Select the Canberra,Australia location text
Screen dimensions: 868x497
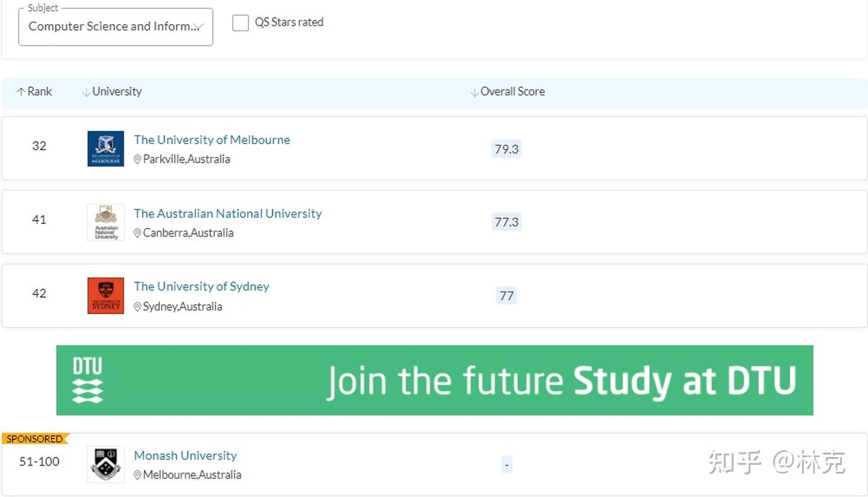[x=188, y=233]
